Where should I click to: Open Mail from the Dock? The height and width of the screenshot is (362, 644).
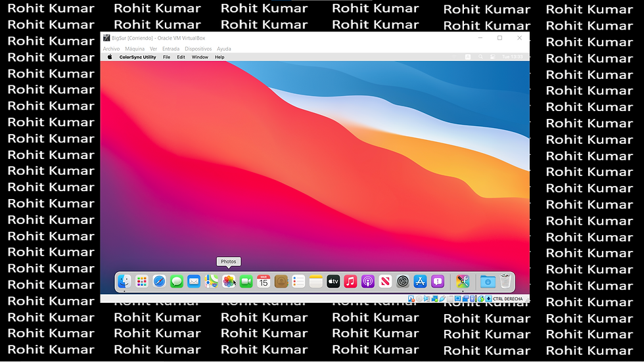(194, 282)
